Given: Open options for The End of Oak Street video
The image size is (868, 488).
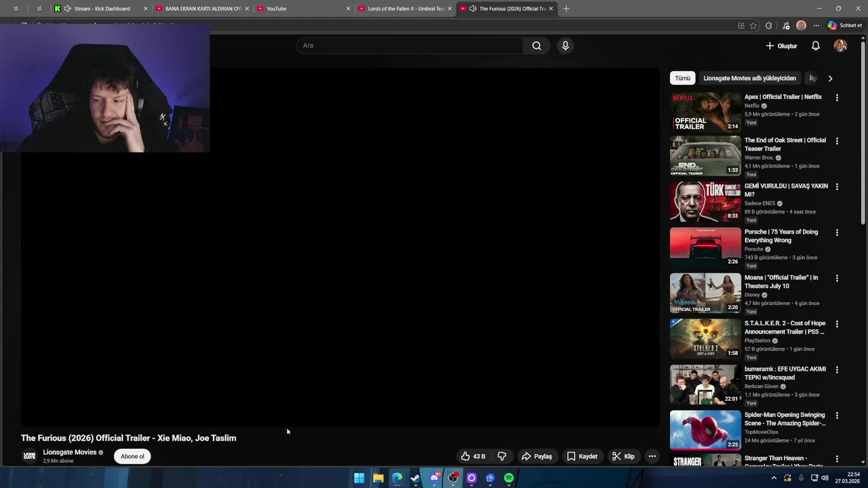Looking at the screenshot, I should point(837,141).
